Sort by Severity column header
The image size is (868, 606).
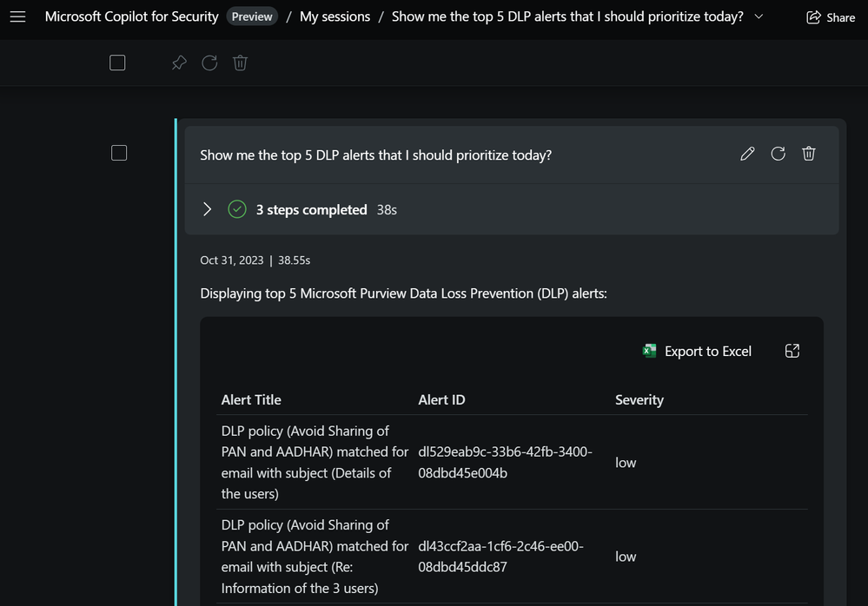tap(639, 399)
